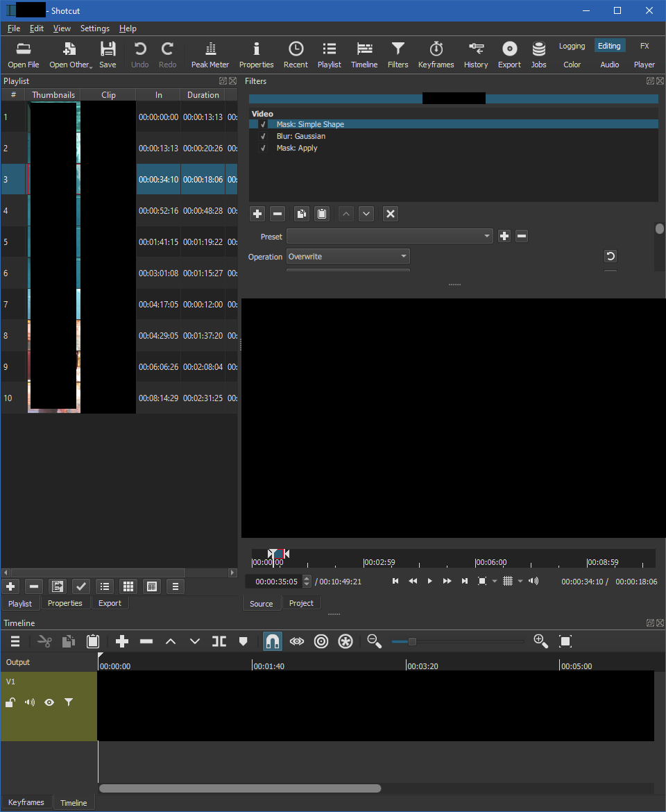Lift clip up-arrow timeline icon
Screen dimensions: 666x812
click(x=171, y=642)
